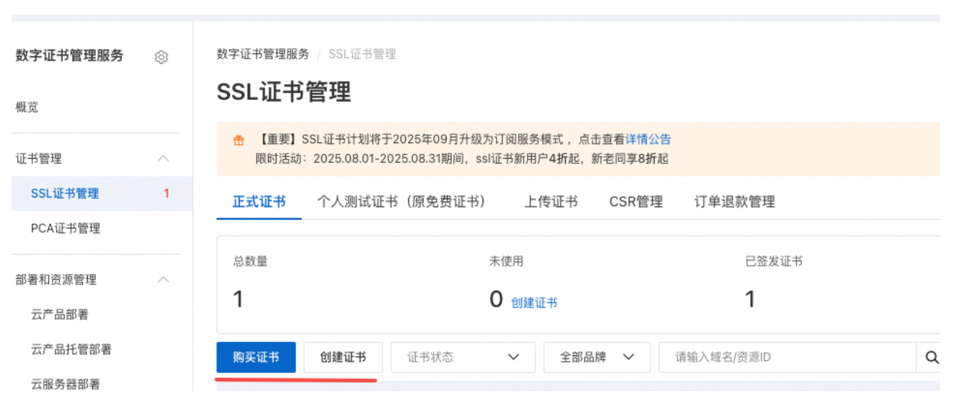Open the CSR管理 tab
Viewport: 980px width, 407px height.
[x=636, y=202]
